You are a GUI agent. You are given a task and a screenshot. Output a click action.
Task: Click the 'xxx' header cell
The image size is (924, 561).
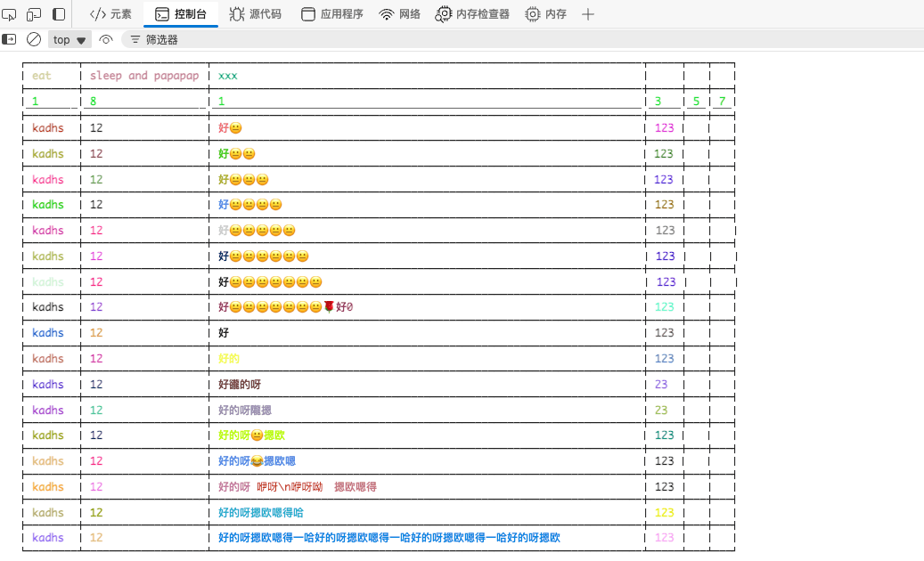point(227,76)
